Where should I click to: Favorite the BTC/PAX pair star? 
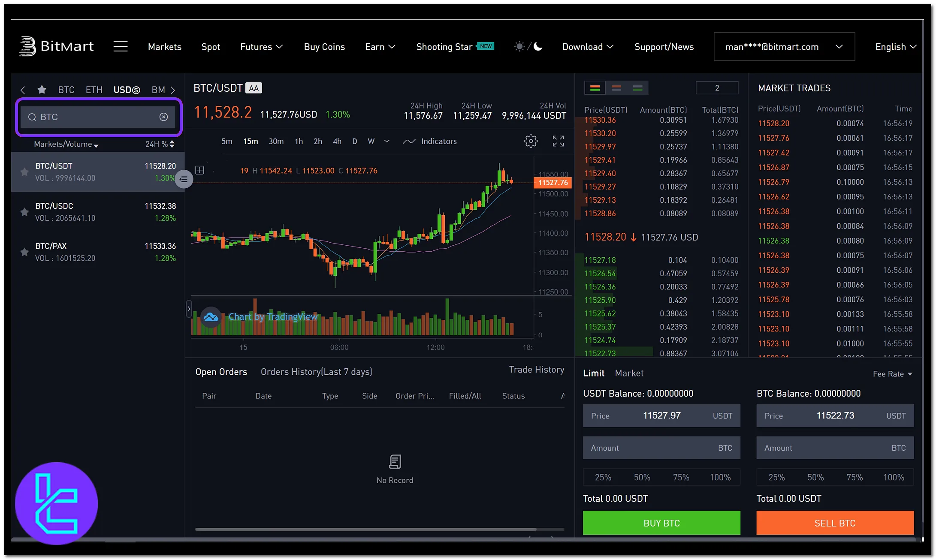24,252
